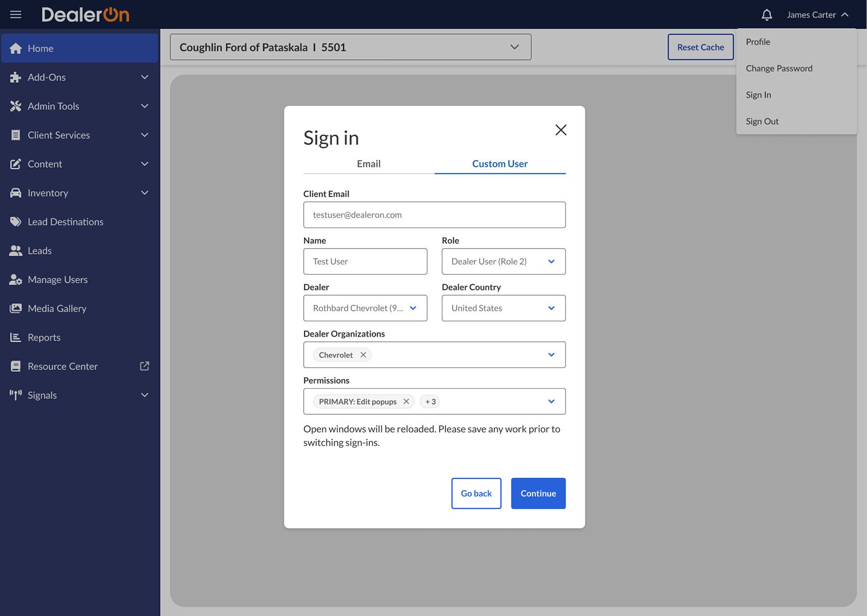The width and height of the screenshot is (867, 616).
Task: Show the +3 additional permissions
Action: pos(430,401)
